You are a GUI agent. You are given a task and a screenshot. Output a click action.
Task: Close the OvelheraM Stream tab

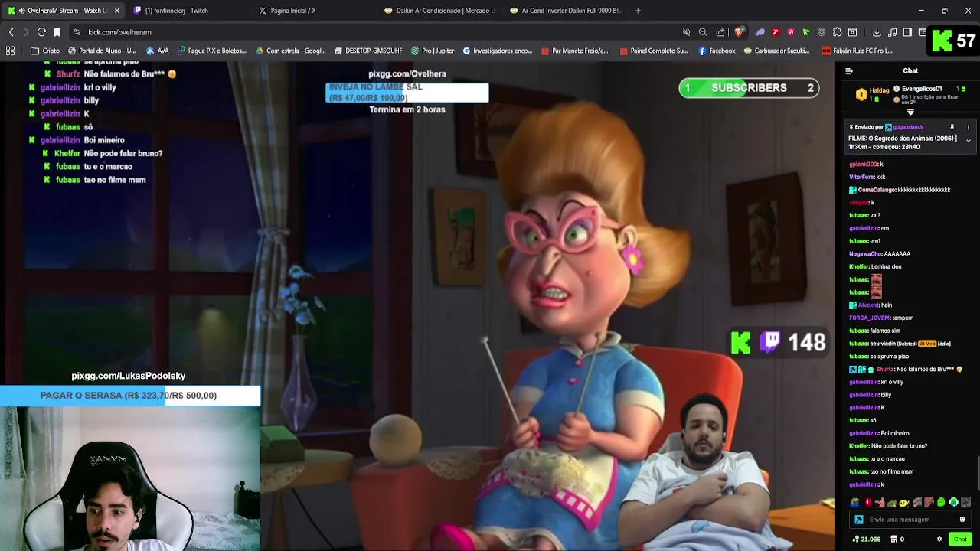(116, 11)
